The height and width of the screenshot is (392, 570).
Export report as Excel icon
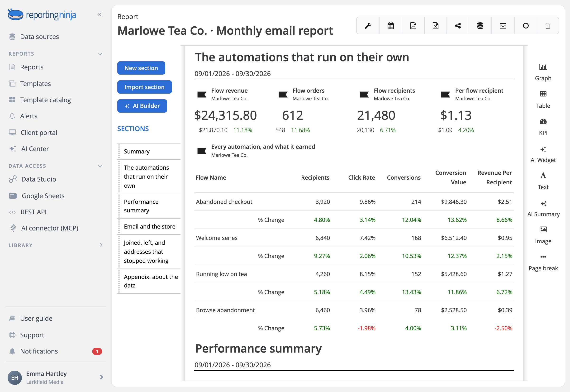point(435,26)
